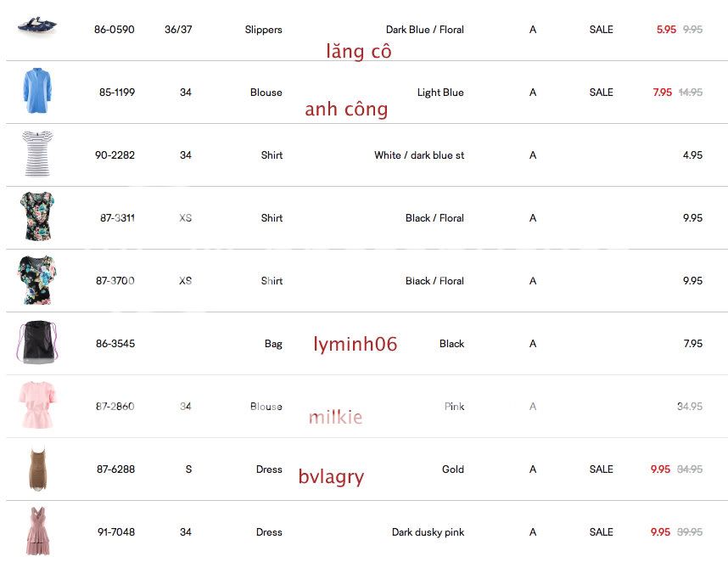Click item number 91-7048
This screenshot has width=728, height=562.
116,532
